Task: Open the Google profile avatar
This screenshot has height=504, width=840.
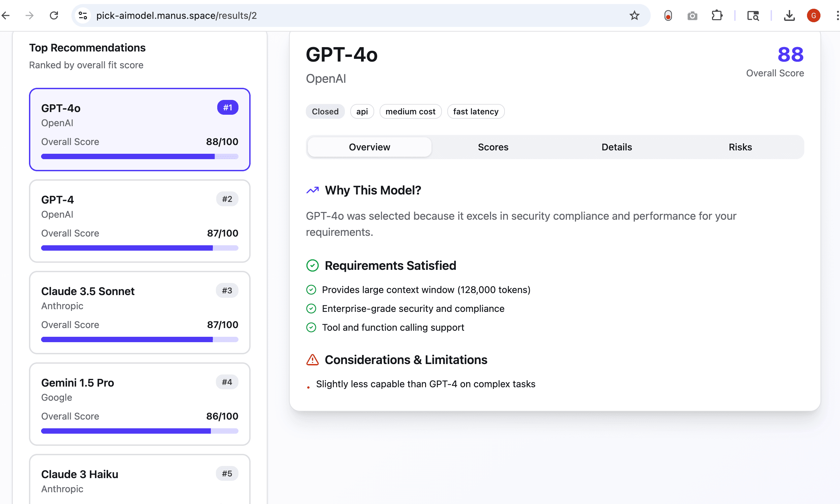Action: [x=813, y=15]
